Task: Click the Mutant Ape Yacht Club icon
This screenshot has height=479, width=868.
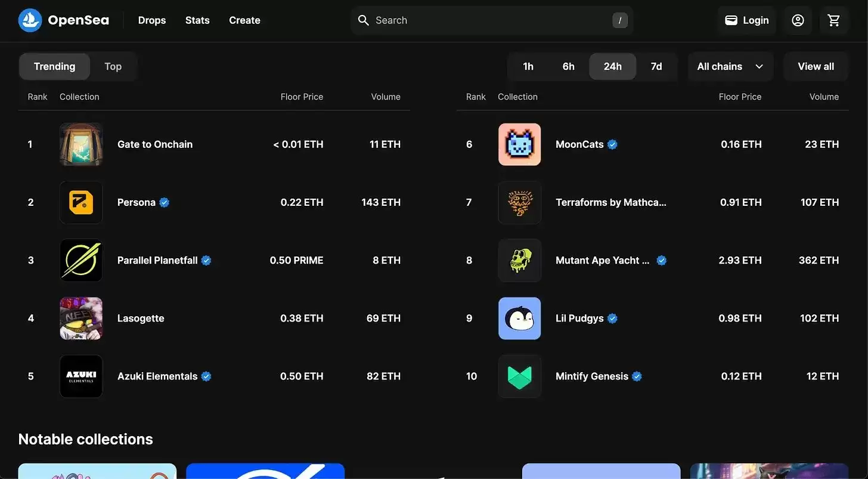Action: click(519, 261)
